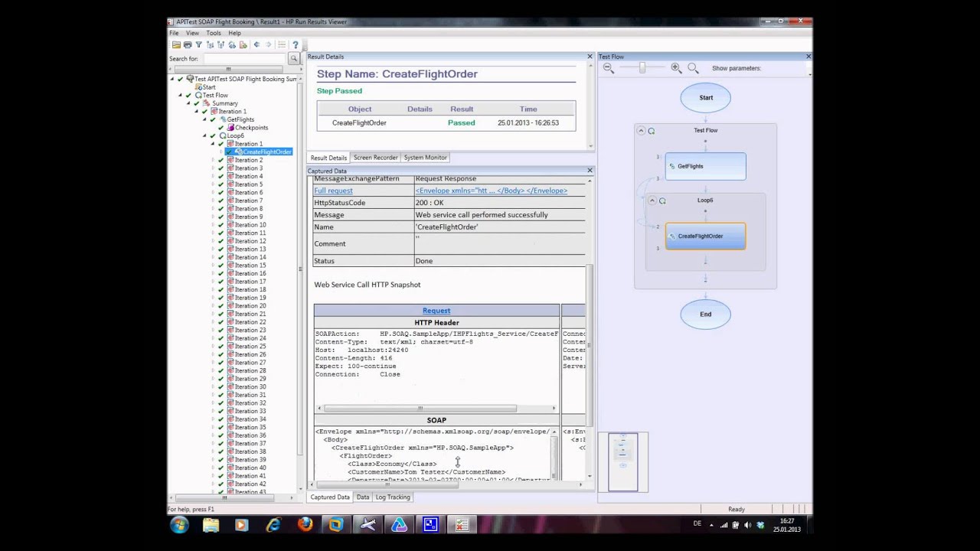980x551 pixels.
Task: Click the Search for input field
Action: 245,58
